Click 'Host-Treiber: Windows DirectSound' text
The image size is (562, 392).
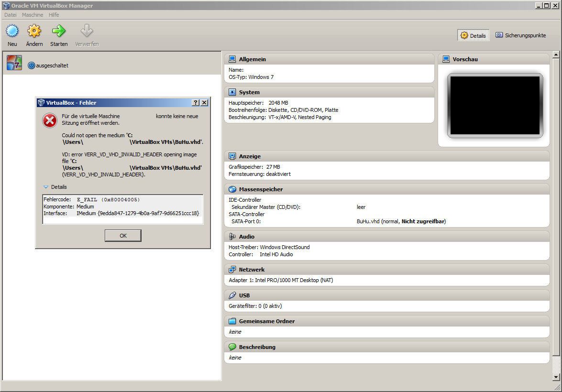269,247
